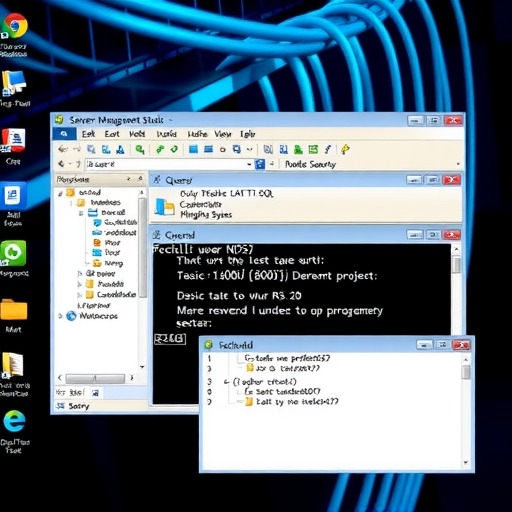The width and height of the screenshot is (512, 512).
Task: Click the tree horizontal scrollbar thumb
Action: pyautogui.click(x=95, y=378)
